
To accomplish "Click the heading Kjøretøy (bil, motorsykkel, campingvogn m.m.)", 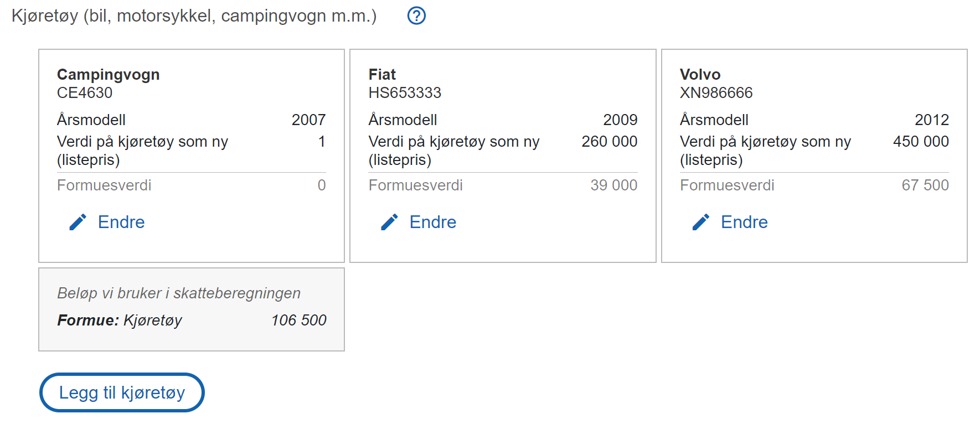I will tap(194, 16).
